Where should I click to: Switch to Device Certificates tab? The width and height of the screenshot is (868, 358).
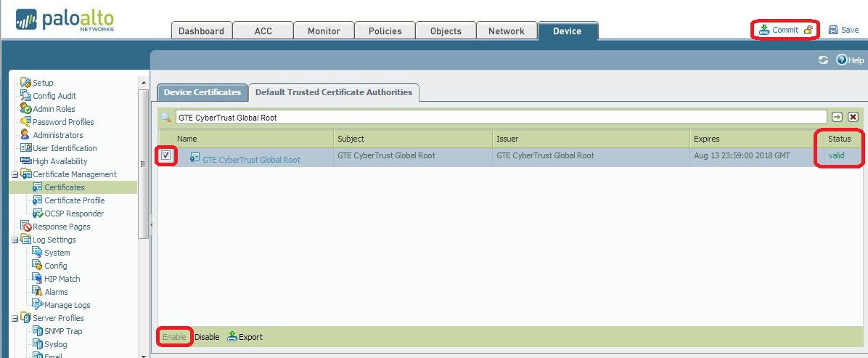pos(202,92)
